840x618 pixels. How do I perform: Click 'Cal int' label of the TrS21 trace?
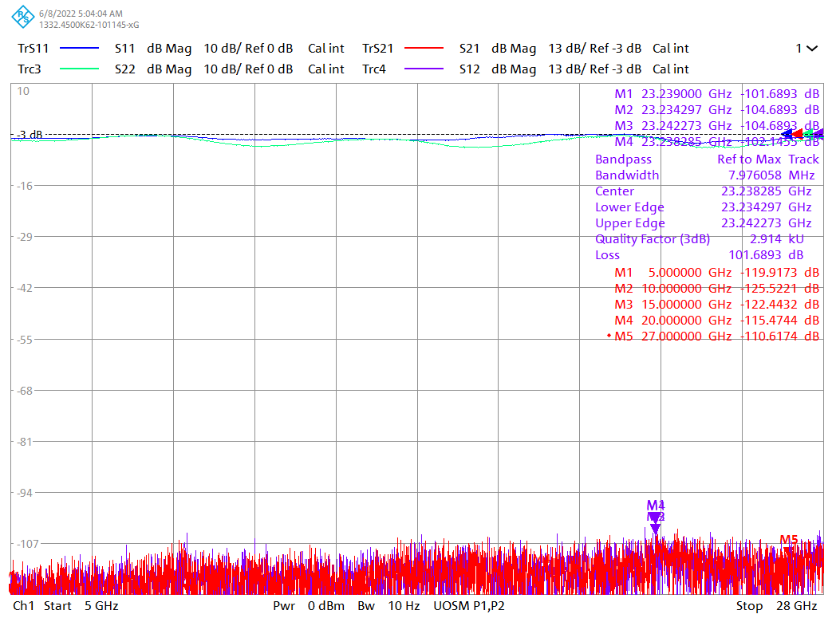tap(671, 49)
